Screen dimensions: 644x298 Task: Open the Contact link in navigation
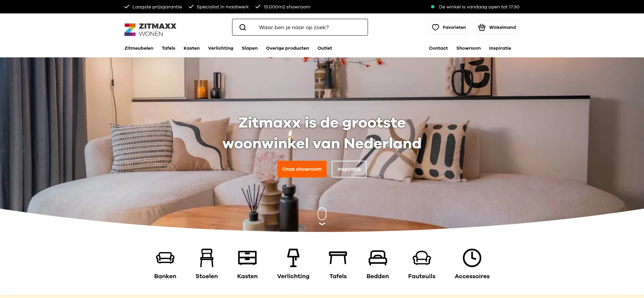(438, 48)
